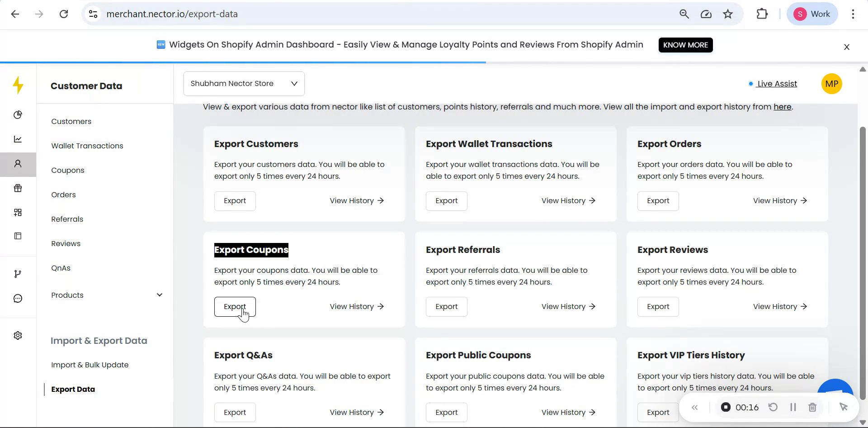The image size is (868, 428).
Task: Click the git branch integrations sidebar icon
Action: [x=18, y=274]
